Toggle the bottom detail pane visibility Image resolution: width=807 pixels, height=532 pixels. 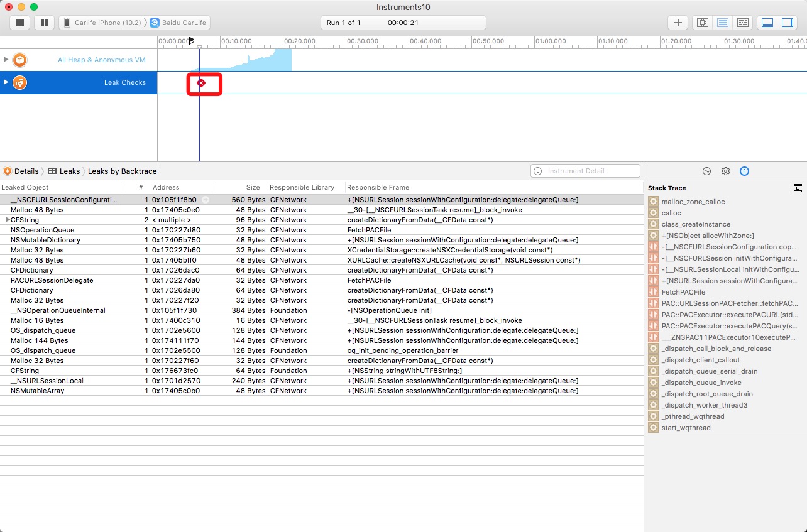coord(767,23)
